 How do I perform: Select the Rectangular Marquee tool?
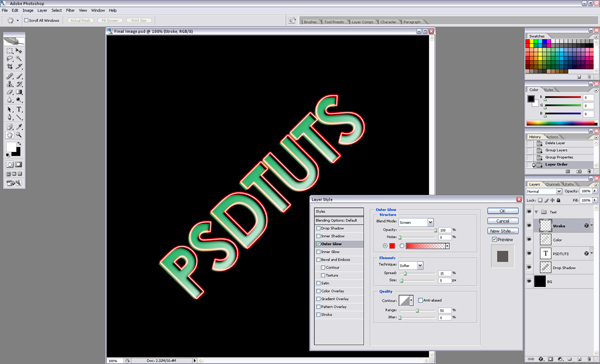(10, 51)
